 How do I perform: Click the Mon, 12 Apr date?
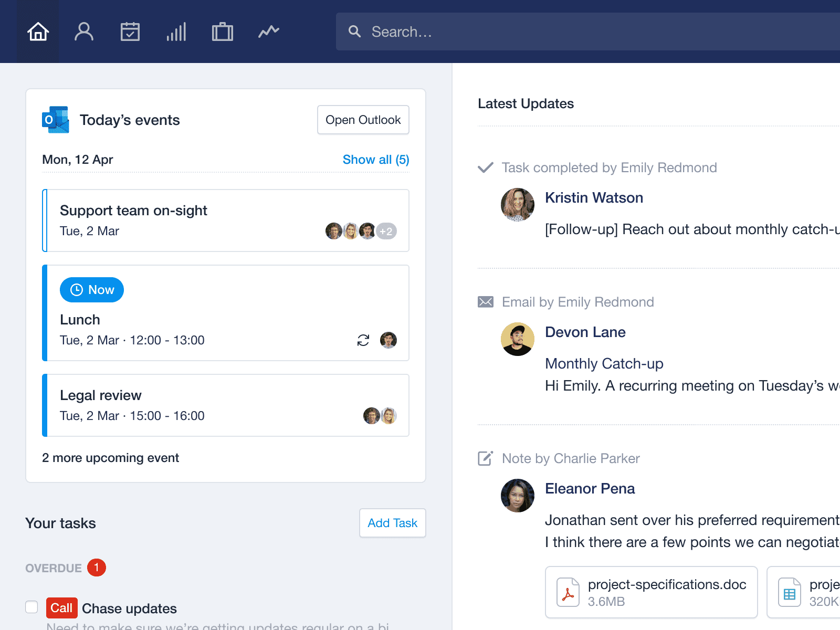point(78,160)
